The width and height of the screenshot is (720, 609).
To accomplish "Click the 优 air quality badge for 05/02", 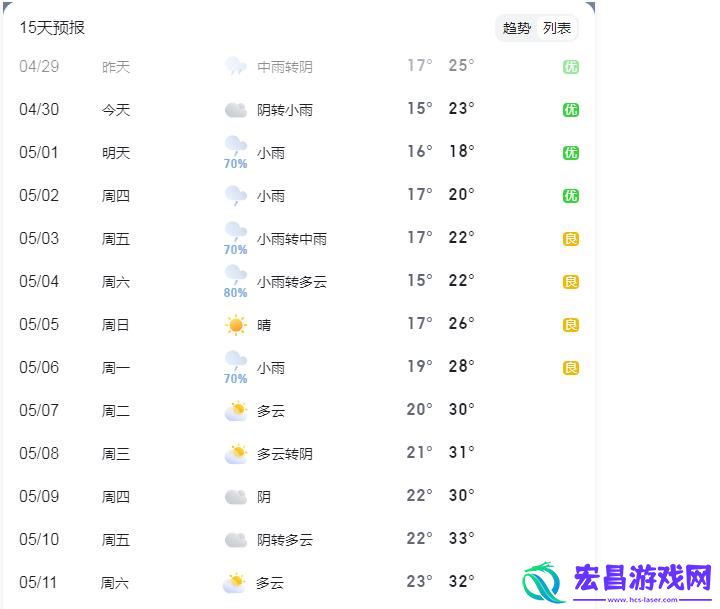I will point(571,196).
